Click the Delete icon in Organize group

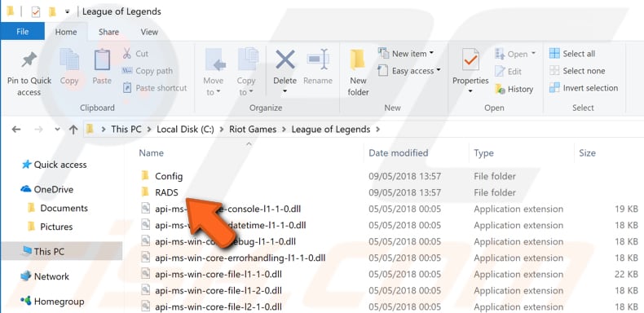(285, 60)
